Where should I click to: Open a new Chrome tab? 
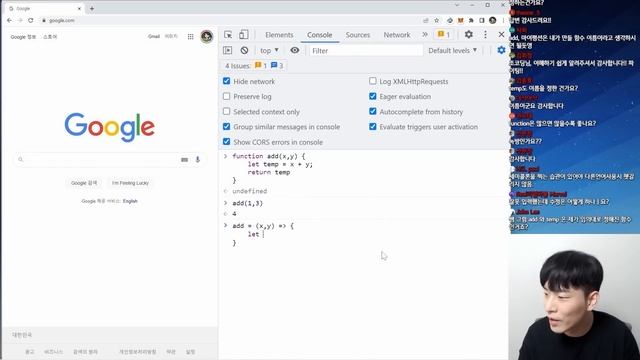92,8
